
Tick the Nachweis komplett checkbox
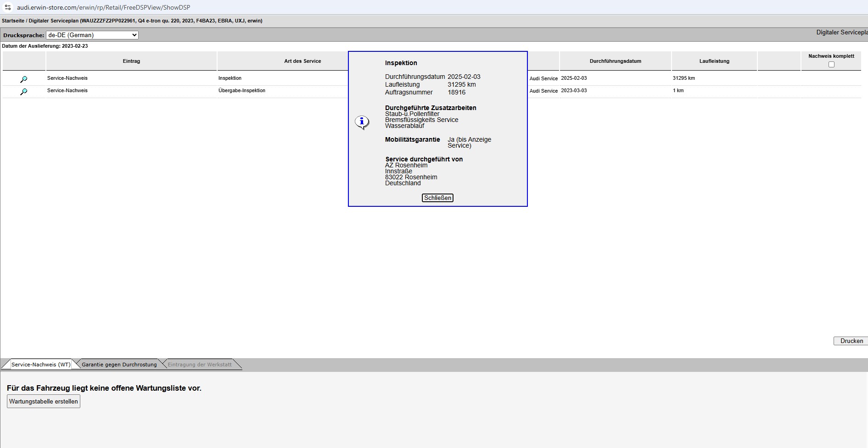pyautogui.click(x=831, y=65)
